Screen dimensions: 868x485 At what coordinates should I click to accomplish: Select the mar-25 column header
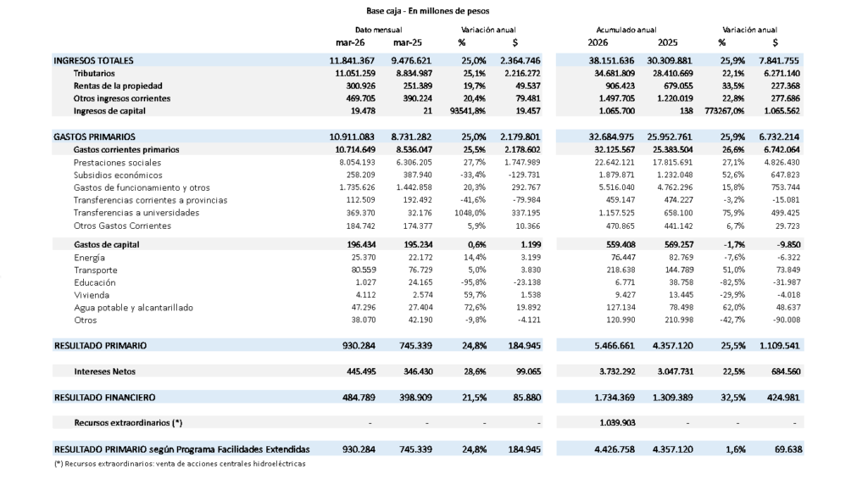click(408, 42)
